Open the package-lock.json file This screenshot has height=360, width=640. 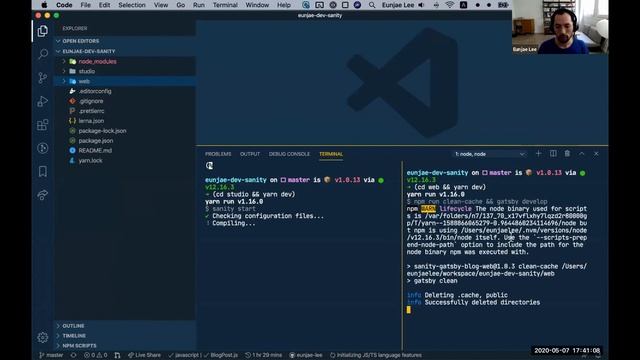coord(125,131)
